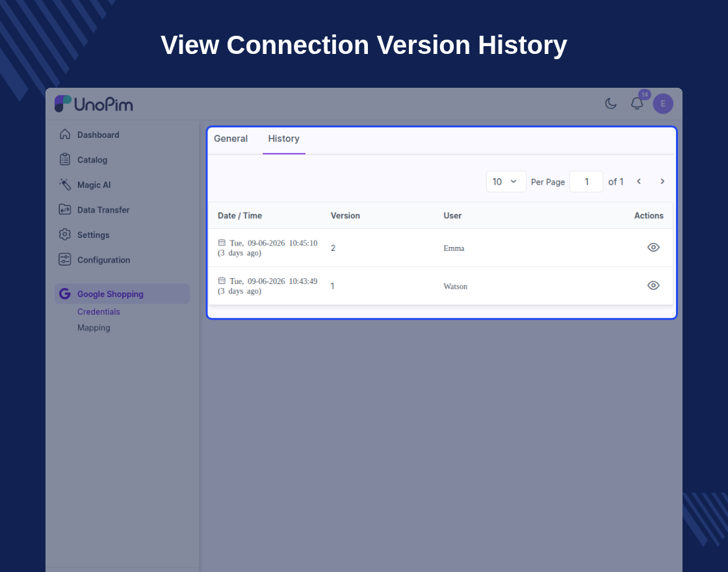Image resolution: width=728 pixels, height=572 pixels.
Task: Click the Per Page label
Action: [548, 182]
